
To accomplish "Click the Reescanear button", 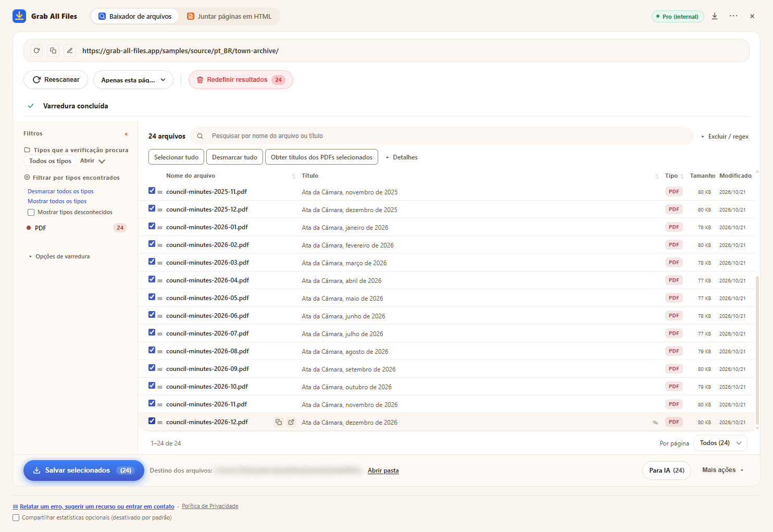I will click(56, 80).
